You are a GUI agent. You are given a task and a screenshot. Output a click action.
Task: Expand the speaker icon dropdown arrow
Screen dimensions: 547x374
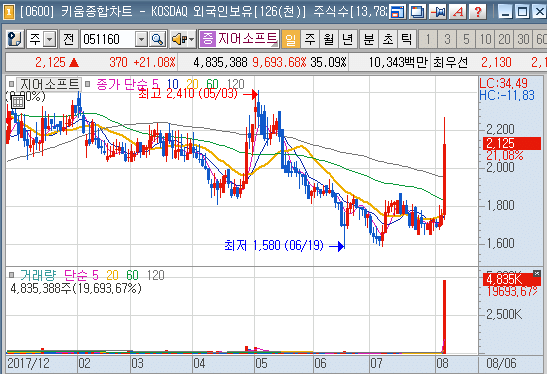[x=192, y=39]
